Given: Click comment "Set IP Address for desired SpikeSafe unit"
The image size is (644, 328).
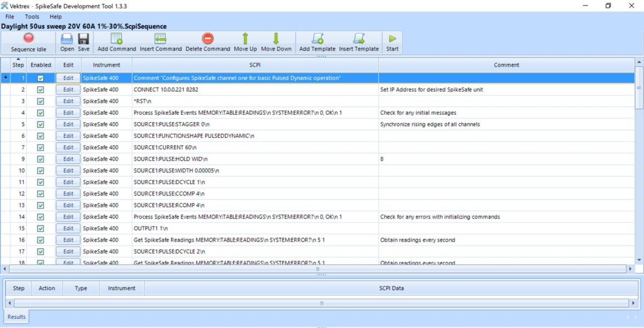Looking at the screenshot, I should (431, 90).
